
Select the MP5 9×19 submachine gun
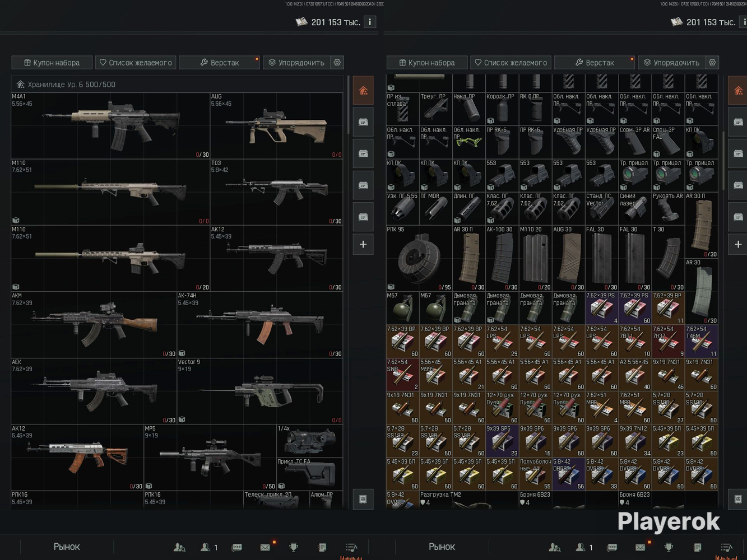[210, 458]
